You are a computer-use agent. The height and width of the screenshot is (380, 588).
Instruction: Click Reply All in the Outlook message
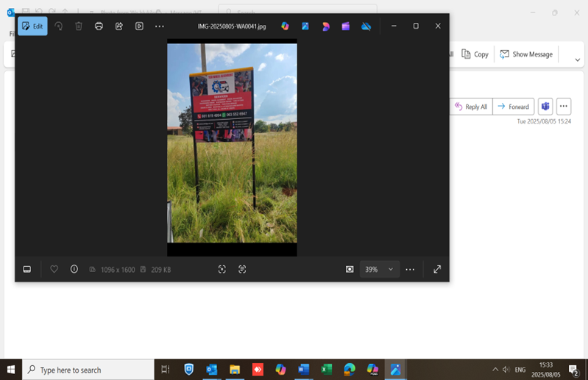point(471,107)
